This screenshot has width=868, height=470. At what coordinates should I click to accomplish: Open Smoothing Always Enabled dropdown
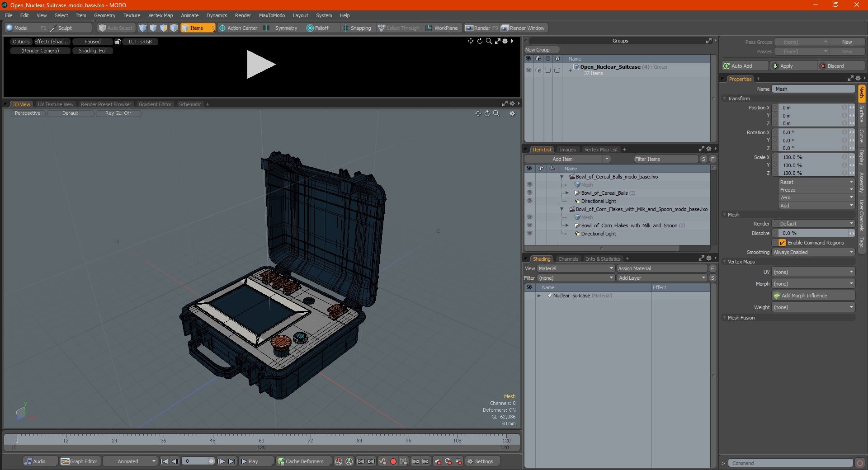coord(813,252)
